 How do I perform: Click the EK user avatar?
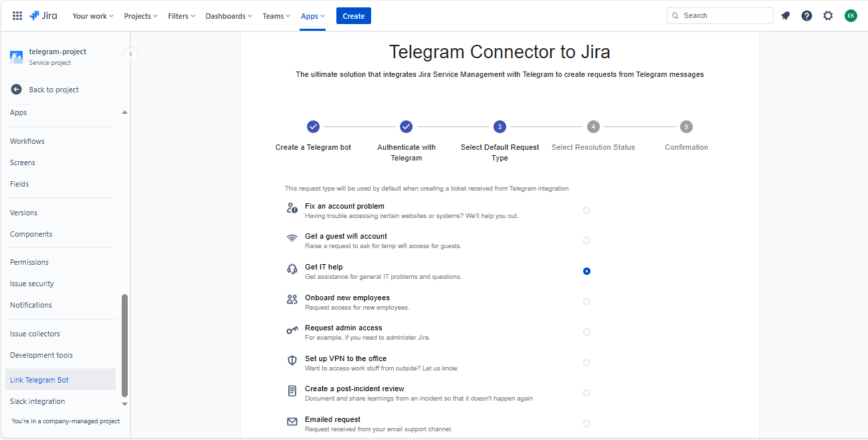[850, 16]
